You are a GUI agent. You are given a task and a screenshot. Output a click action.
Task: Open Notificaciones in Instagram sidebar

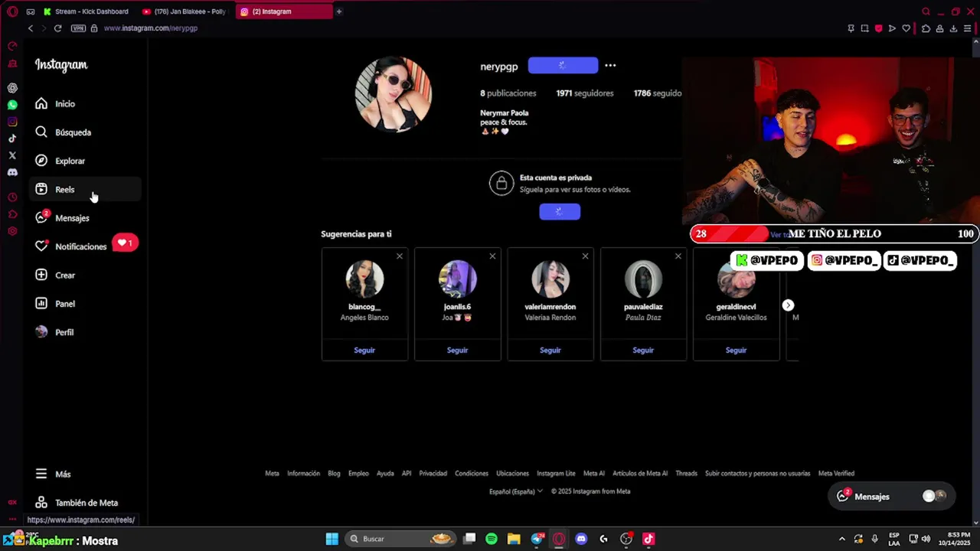pos(85,246)
